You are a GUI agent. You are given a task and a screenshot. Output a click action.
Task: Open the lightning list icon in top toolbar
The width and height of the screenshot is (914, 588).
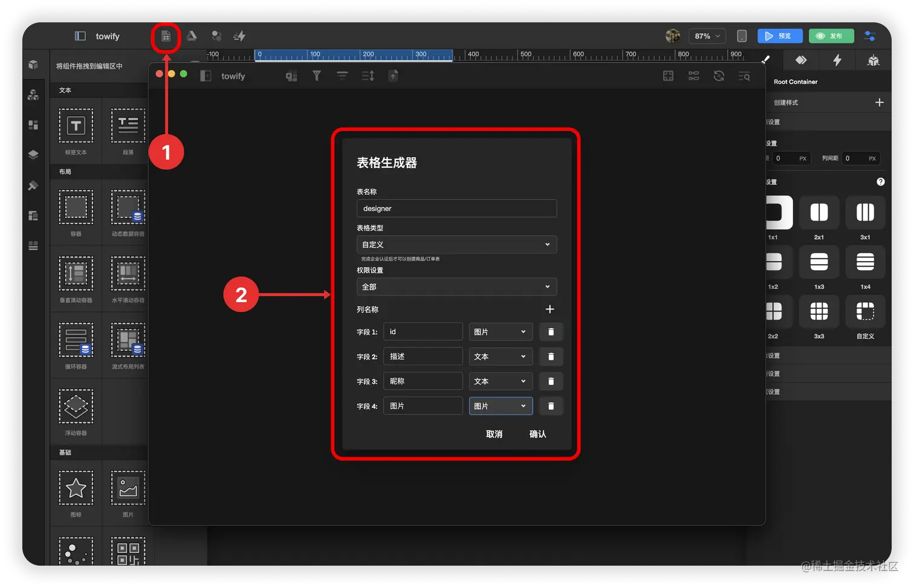(239, 36)
